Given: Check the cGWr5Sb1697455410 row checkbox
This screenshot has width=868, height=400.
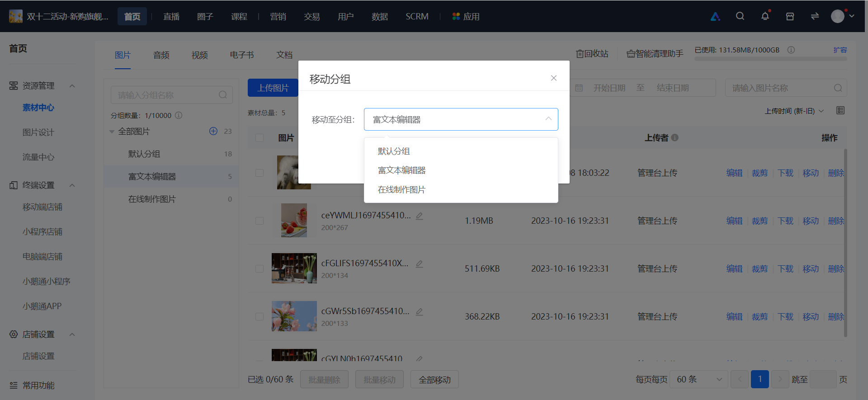Looking at the screenshot, I should pos(259,316).
